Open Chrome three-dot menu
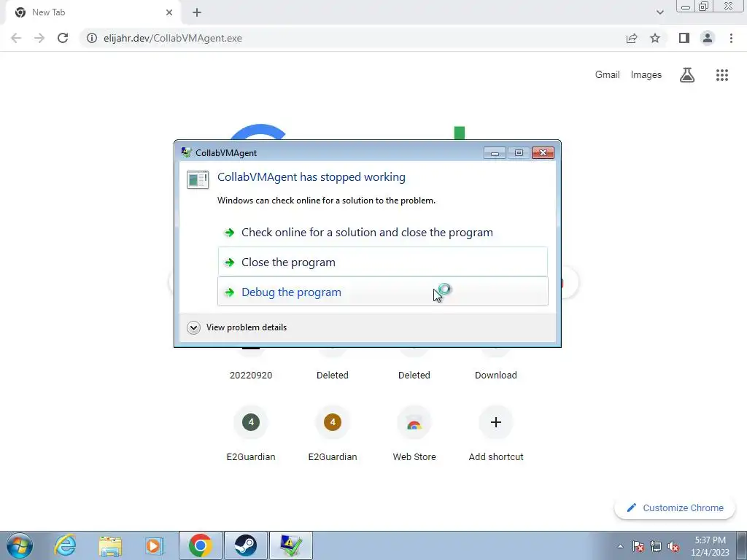The width and height of the screenshot is (747, 560). (x=731, y=38)
